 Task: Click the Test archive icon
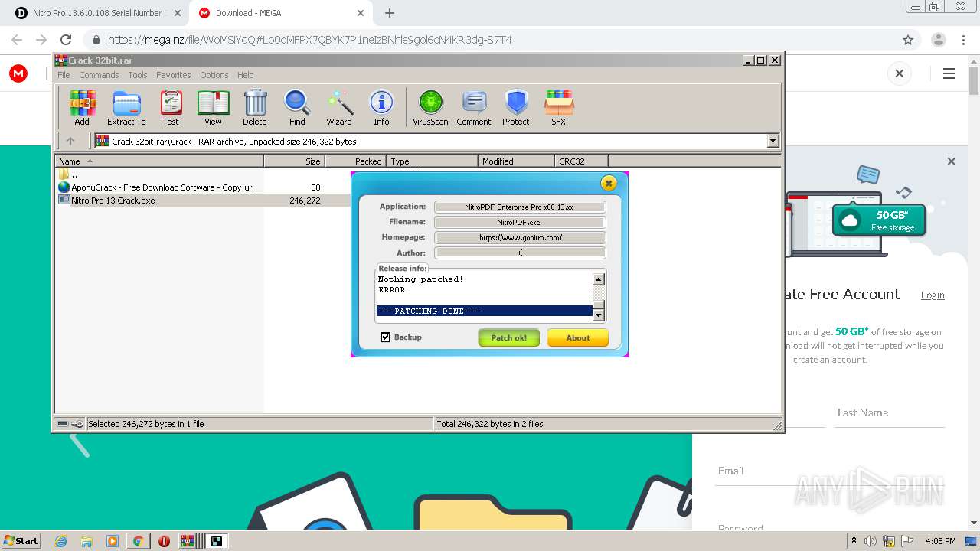click(171, 108)
